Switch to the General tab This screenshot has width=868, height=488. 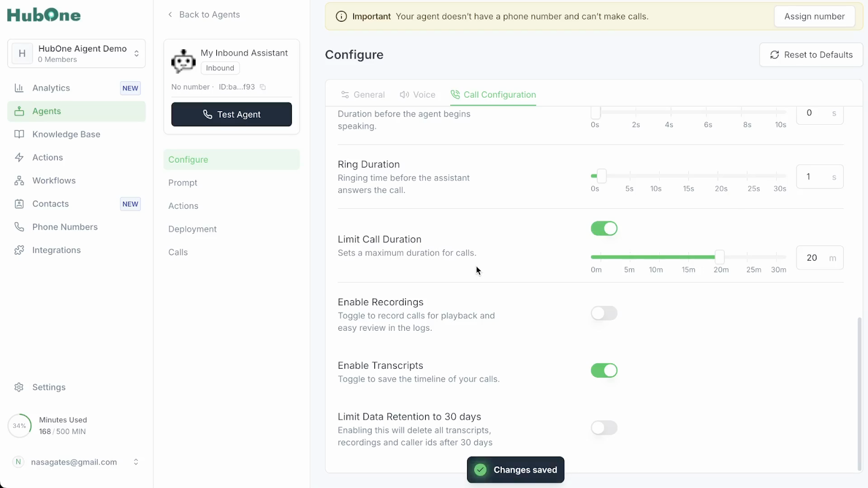(363, 95)
